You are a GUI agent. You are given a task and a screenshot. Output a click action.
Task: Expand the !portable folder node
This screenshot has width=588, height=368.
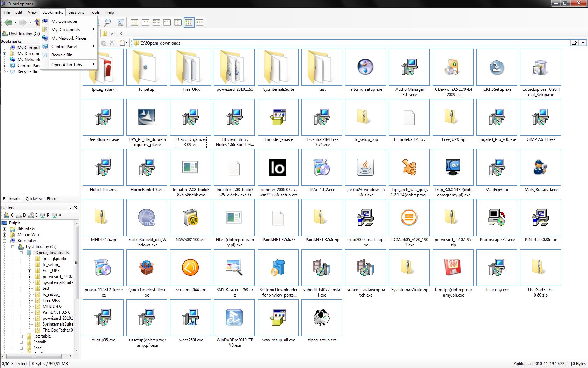tap(21, 336)
